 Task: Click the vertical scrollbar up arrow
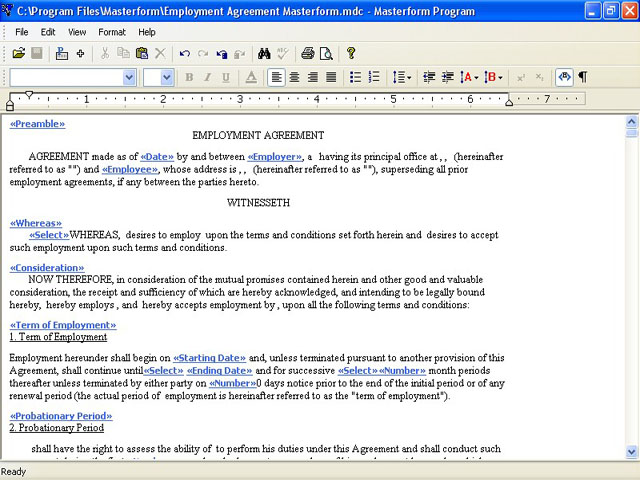631,122
